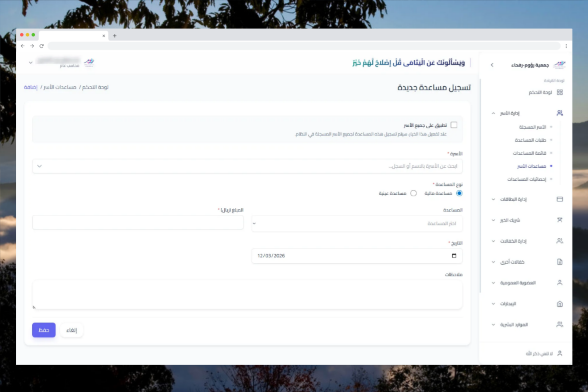Image resolution: width=588 pixels, height=392 pixels.
Task: Open a new browser tab with plus
Action: tap(115, 36)
